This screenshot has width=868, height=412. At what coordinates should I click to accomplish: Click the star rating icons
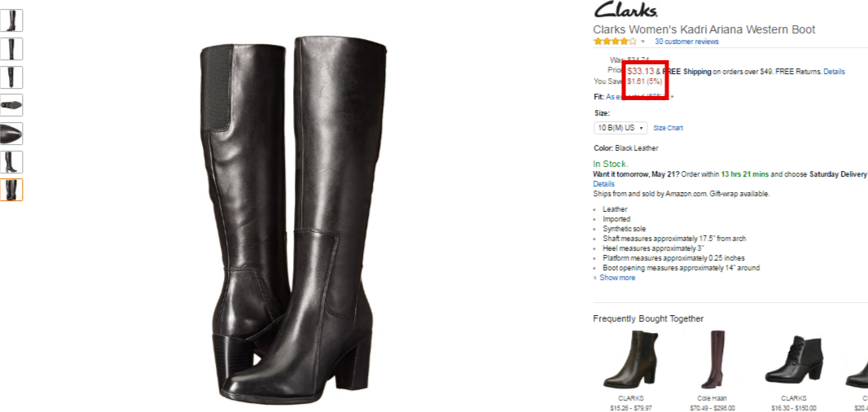(x=615, y=42)
